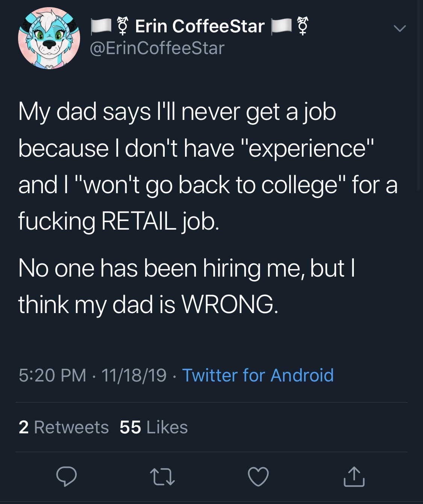Image resolution: width=423 pixels, height=504 pixels.
Task: Open the @ErinCoffeeStar handle
Action: pyautogui.click(x=157, y=48)
